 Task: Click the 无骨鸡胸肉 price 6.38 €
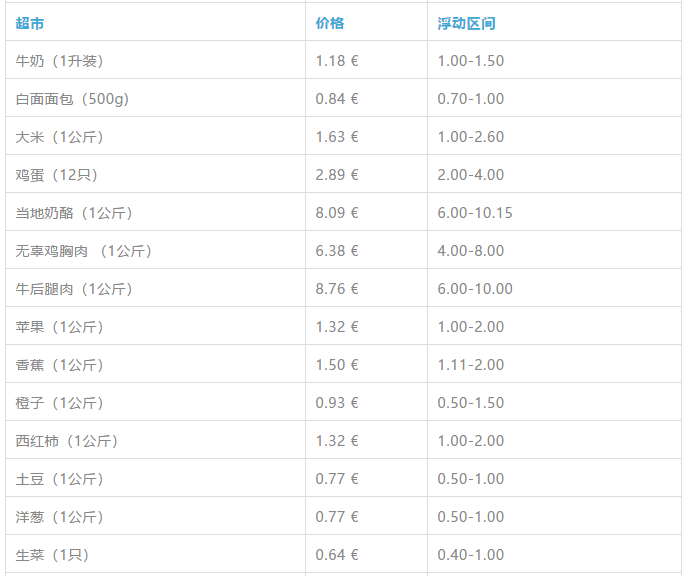click(337, 250)
